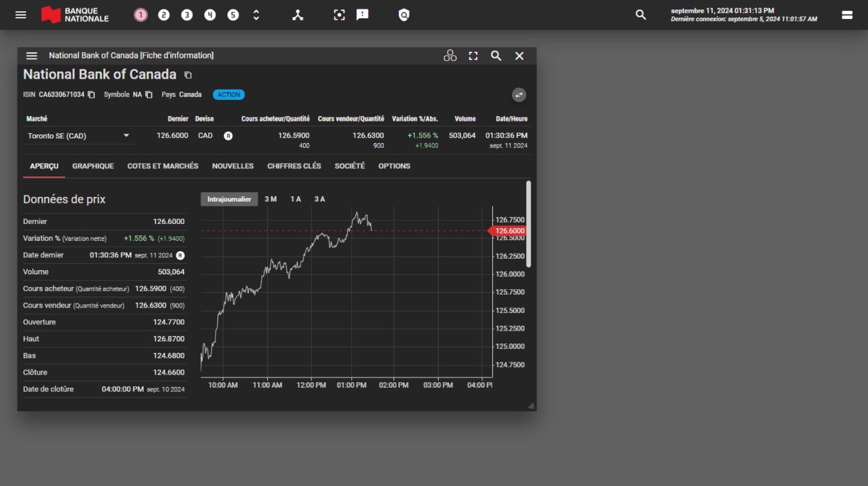868x486 pixels.
Task: Click the Variation %/Abs. column header
Action: click(415, 119)
